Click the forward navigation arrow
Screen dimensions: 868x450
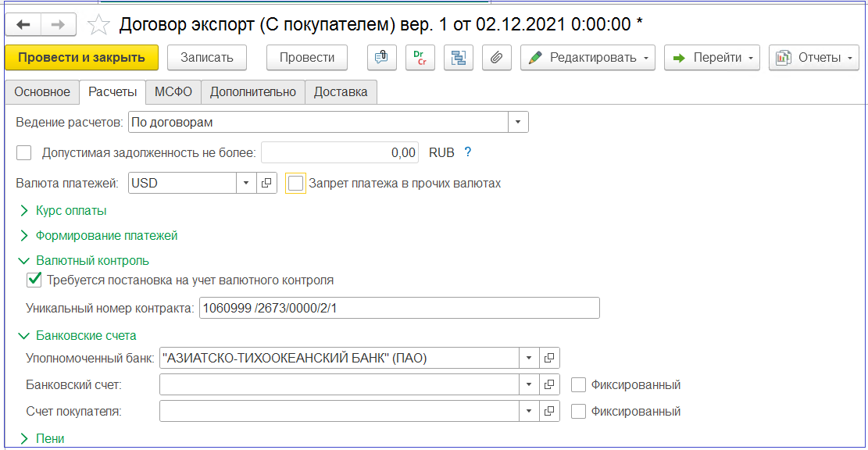click(59, 25)
